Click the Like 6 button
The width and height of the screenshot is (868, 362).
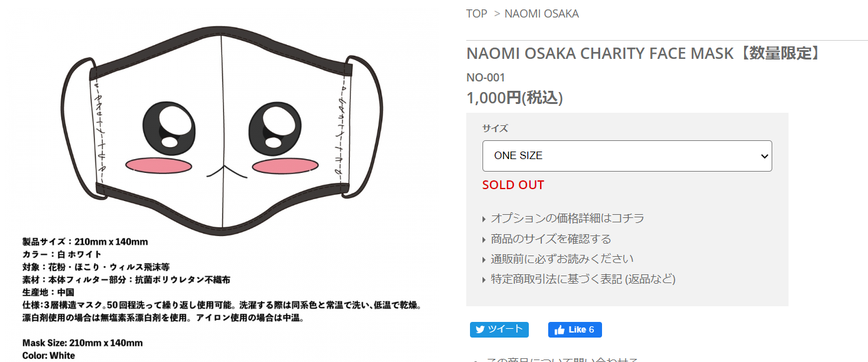tap(574, 329)
